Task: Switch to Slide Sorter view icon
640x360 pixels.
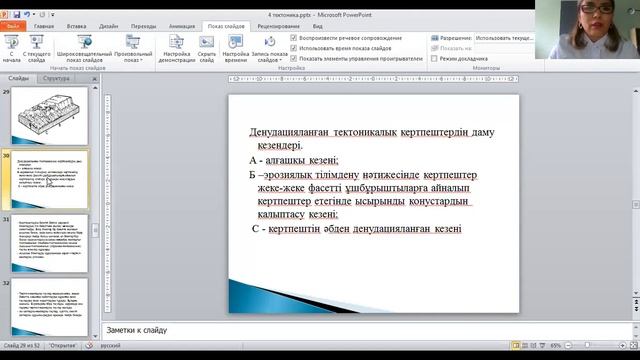Action: 525,345
